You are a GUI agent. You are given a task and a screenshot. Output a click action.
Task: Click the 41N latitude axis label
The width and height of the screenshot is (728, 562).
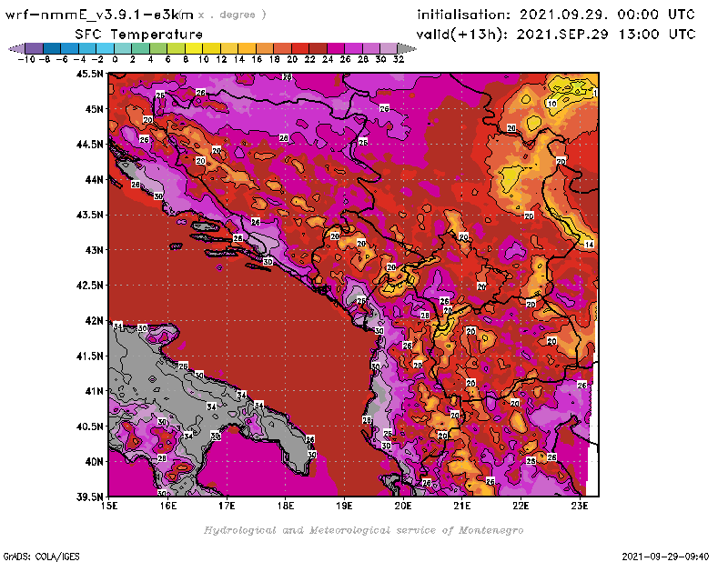[x=94, y=391]
